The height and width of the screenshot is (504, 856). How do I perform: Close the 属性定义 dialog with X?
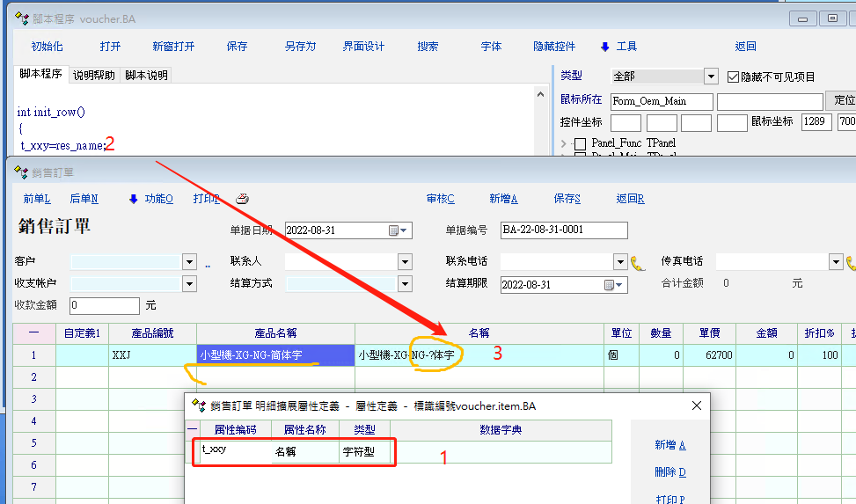(697, 405)
